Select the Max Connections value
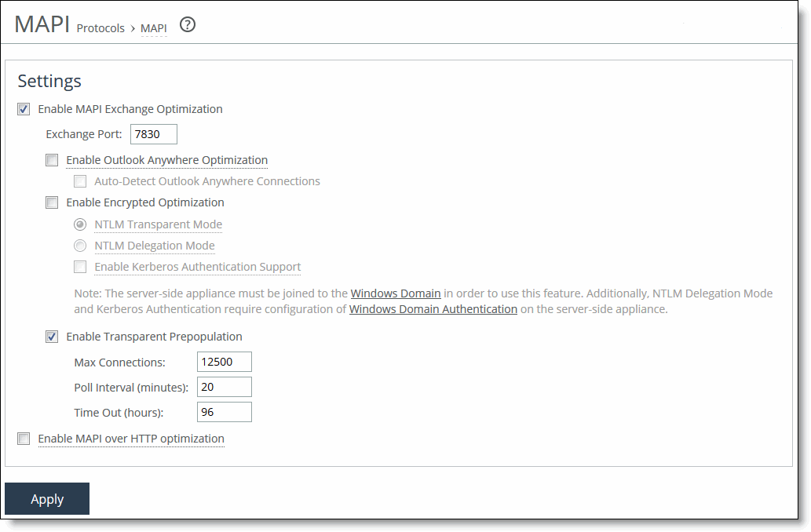Image resolution: width=811 pixels, height=532 pixels. tap(224, 362)
